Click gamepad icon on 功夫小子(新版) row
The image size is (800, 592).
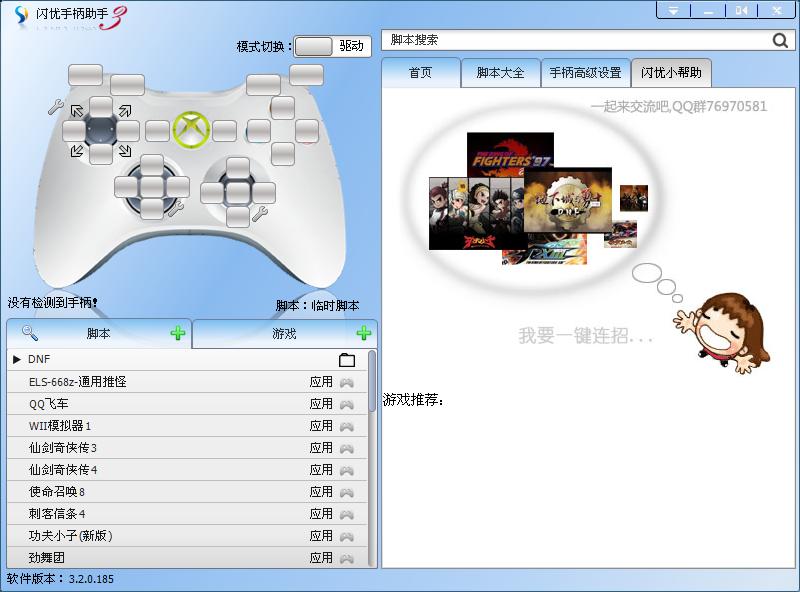point(347,536)
